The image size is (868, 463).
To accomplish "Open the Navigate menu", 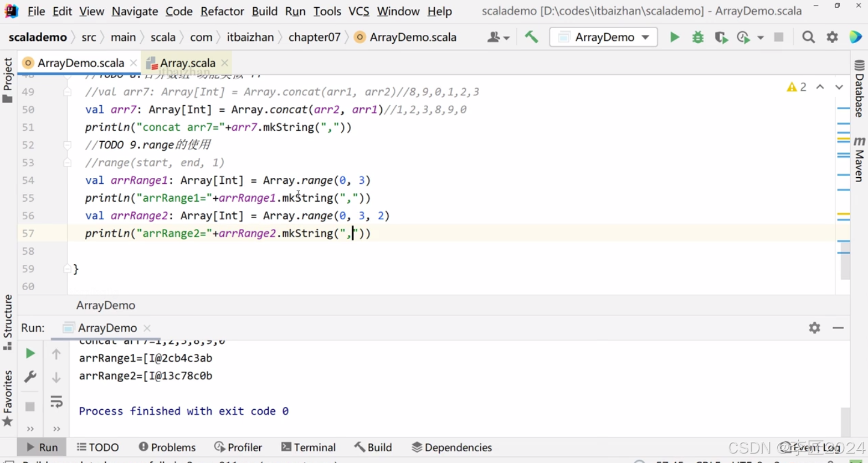I will [135, 11].
